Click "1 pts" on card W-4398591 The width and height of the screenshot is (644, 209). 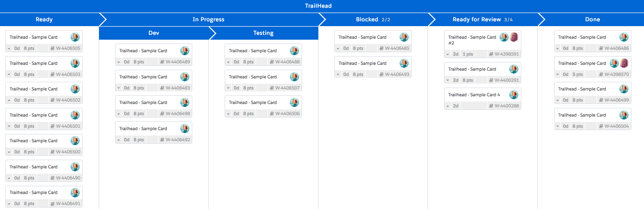pyautogui.click(x=468, y=54)
